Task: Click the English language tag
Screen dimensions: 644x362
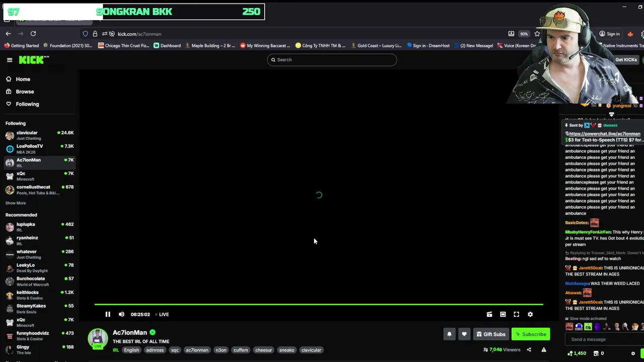Action: pyautogui.click(x=131, y=350)
